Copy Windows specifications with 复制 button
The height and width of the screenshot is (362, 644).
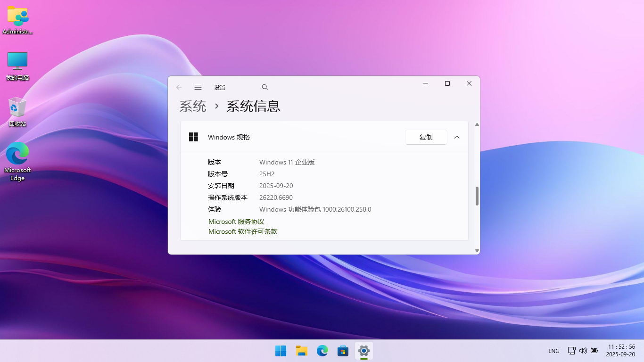pos(426,137)
